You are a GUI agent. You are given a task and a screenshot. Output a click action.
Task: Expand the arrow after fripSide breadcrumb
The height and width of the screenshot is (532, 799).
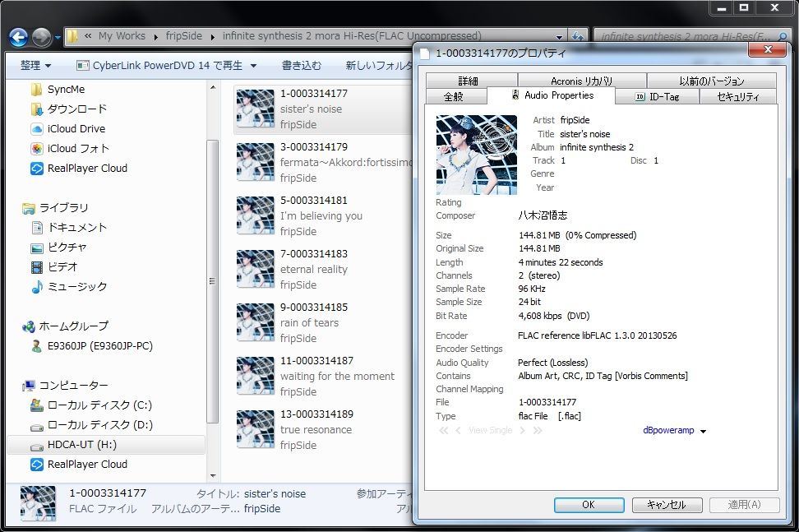[x=212, y=37]
